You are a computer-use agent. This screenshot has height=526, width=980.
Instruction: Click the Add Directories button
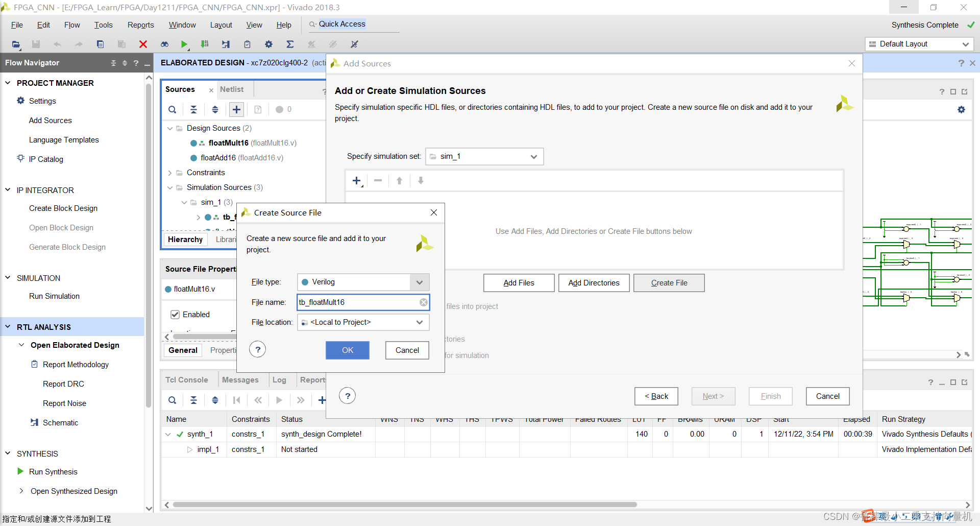594,283
